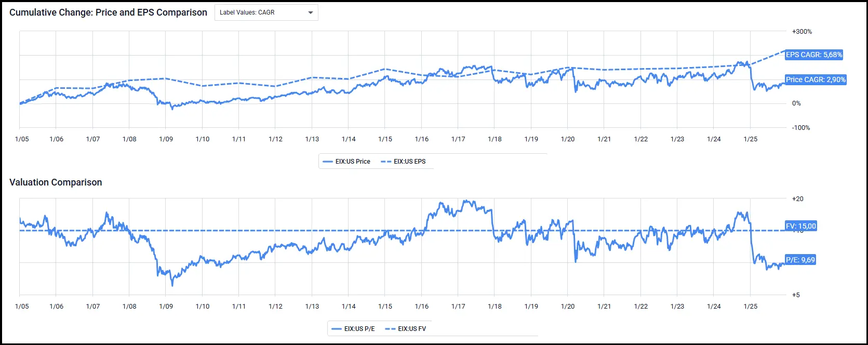Click 1/20 on the top chart axis
Image resolution: width=868 pixels, height=345 pixels.
tap(568, 139)
